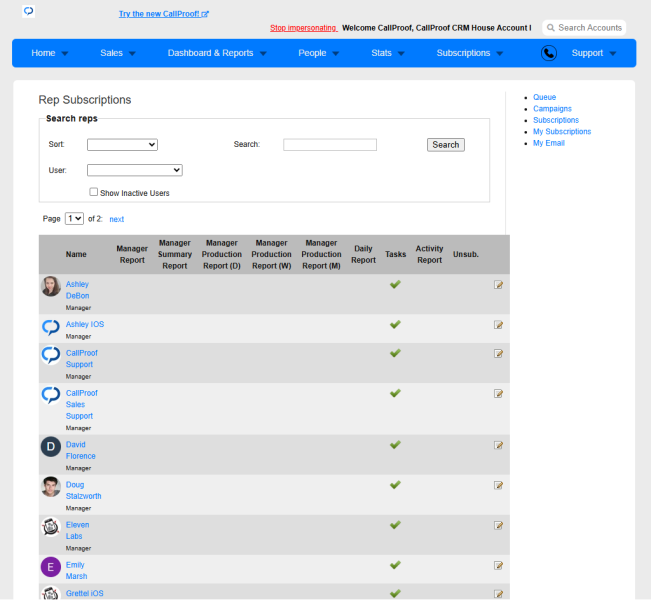Open the User dropdown
Image resolution: width=651 pixels, height=600 pixels.
(135, 170)
